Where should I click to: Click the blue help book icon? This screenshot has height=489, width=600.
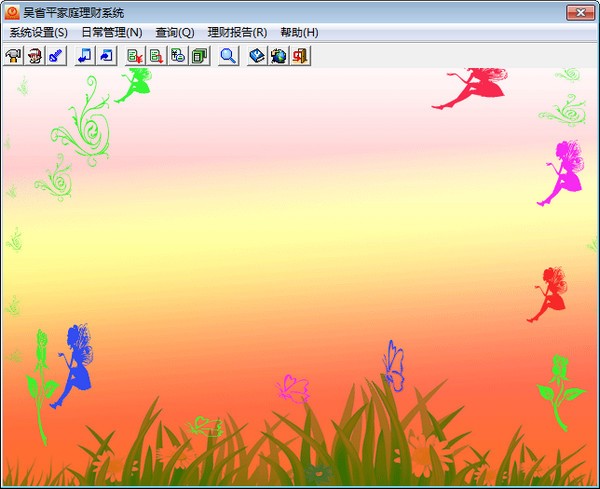click(x=258, y=56)
